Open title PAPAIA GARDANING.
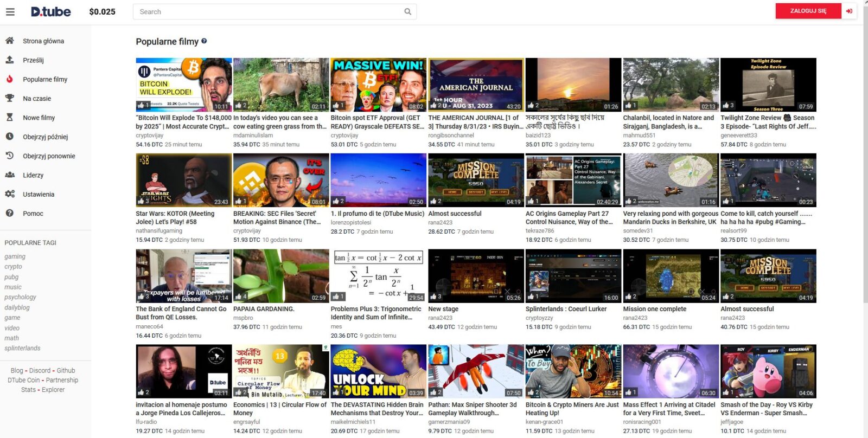Screen dimensions: 868x438 click(264, 309)
